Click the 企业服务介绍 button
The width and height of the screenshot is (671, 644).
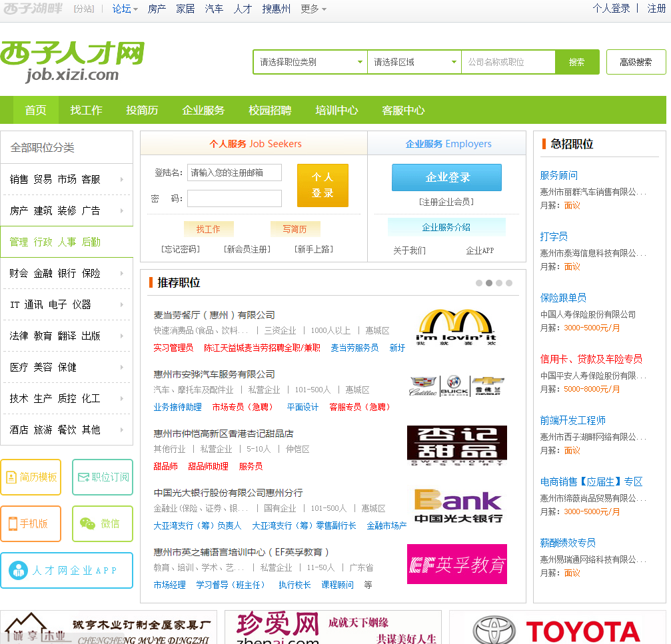446,227
